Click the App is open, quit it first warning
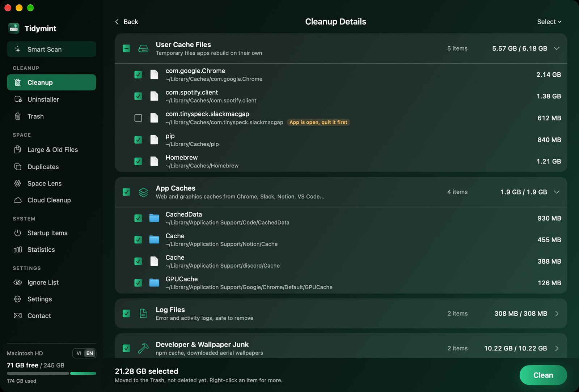The height and width of the screenshot is (392, 579). click(x=318, y=122)
